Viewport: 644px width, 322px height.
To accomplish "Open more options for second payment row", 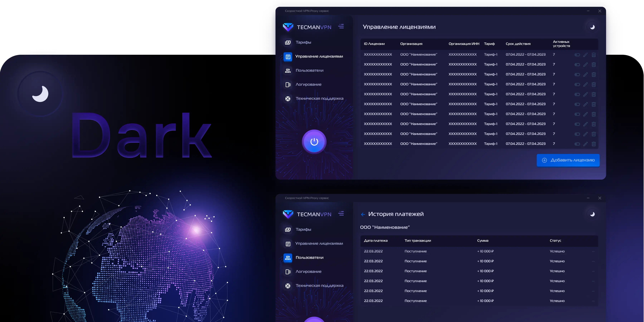I will tap(593, 261).
